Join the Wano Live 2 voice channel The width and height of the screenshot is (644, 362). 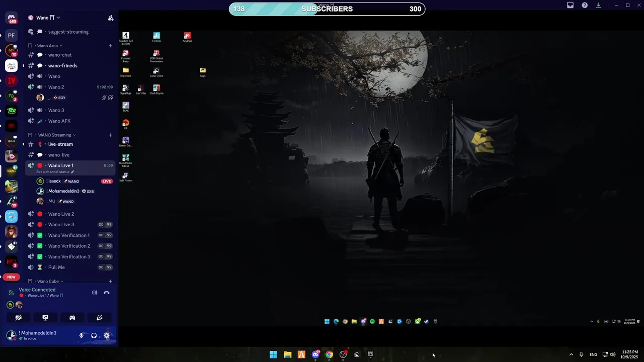[x=71, y=214]
